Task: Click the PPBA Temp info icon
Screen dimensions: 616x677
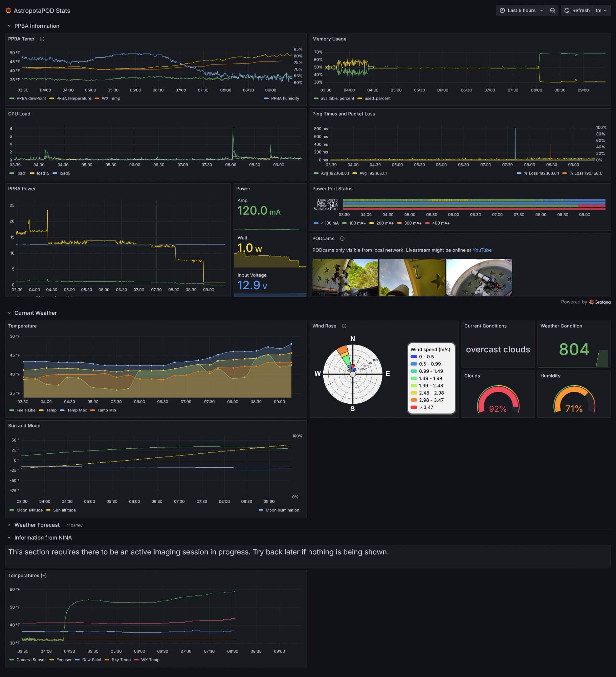Action: tap(42, 39)
